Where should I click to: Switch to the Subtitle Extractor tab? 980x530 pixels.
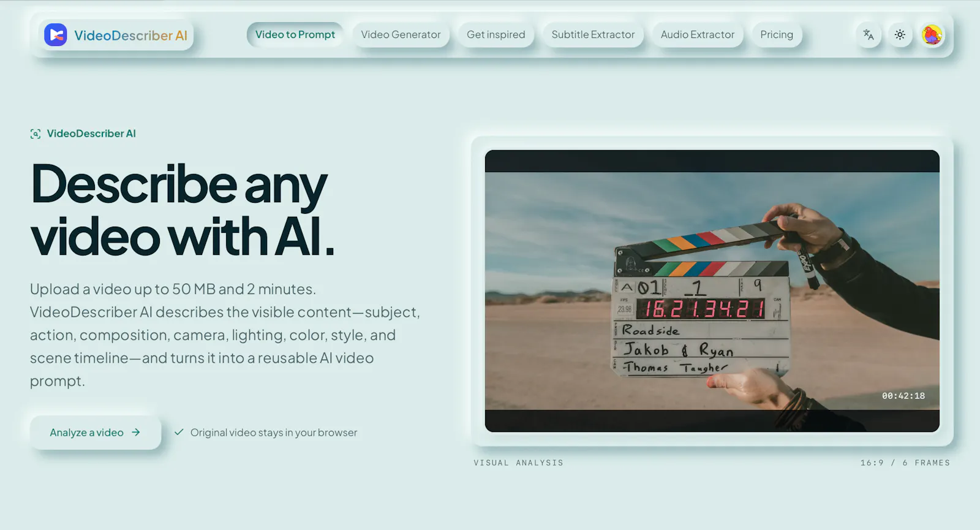coord(593,35)
